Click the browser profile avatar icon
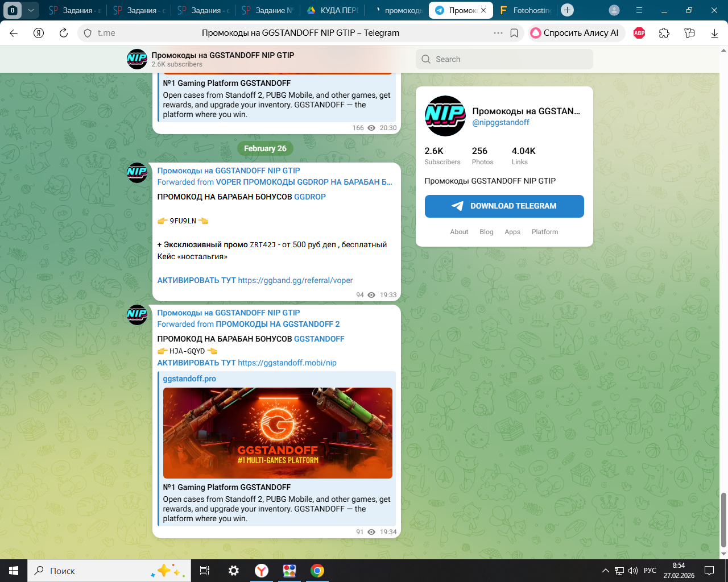728x582 pixels. [614, 10]
